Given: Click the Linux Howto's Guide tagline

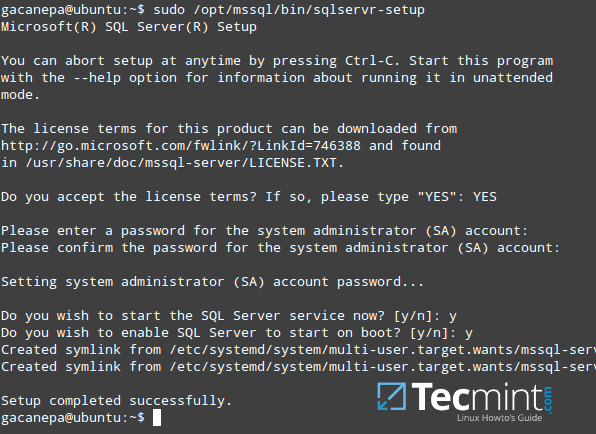Looking at the screenshot, I should click(x=499, y=418).
